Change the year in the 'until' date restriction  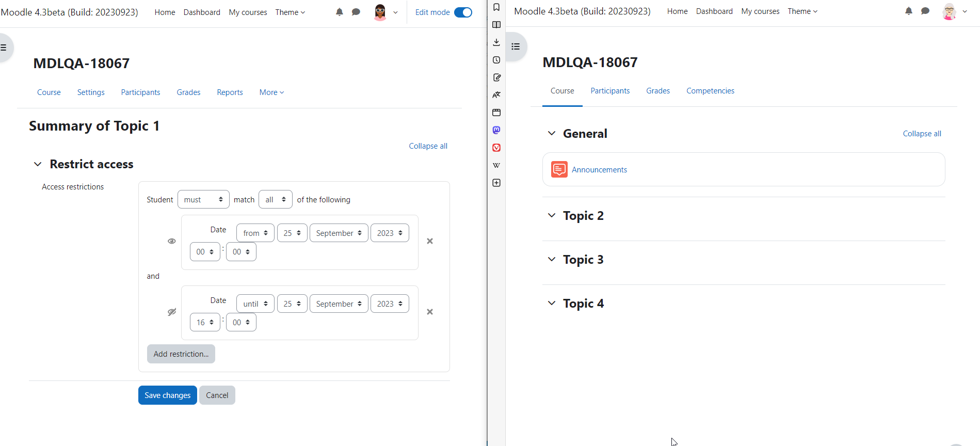(x=390, y=304)
